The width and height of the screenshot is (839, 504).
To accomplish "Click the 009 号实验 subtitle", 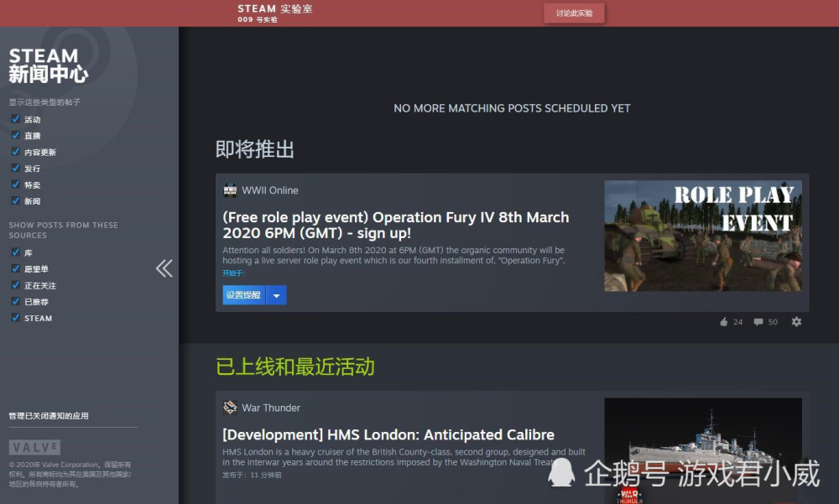I will pos(258,20).
